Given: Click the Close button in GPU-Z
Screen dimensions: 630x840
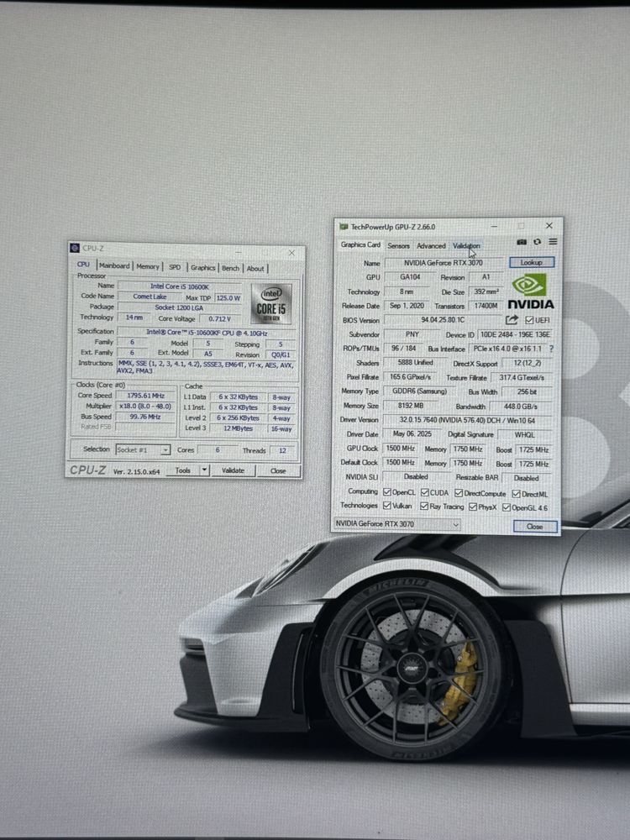Looking at the screenshot, I should [534, 526].
